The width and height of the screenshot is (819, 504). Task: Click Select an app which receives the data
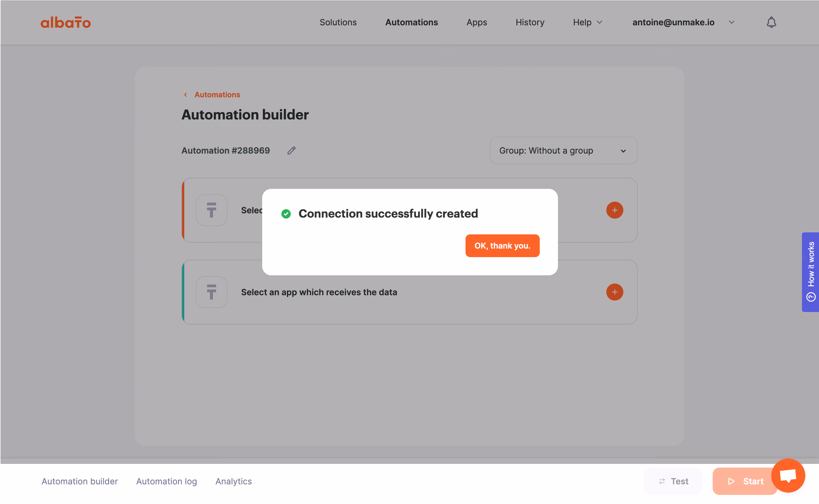click(319, 292)
